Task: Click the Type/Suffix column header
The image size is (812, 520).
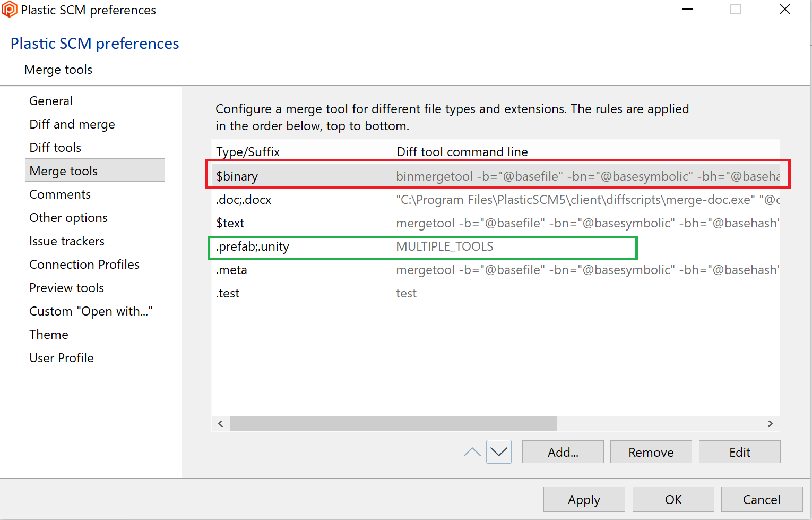Action: coord(248,152)
